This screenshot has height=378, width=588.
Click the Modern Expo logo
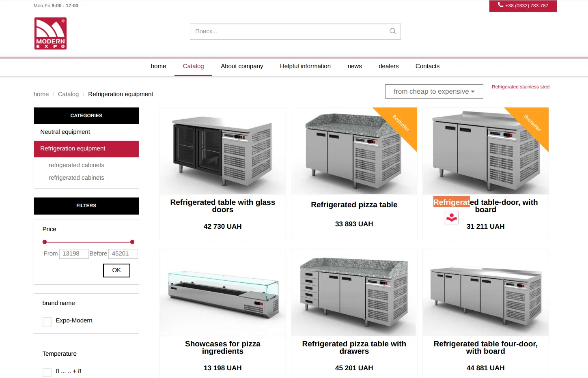pyautogui.click(x=50, y=33)
